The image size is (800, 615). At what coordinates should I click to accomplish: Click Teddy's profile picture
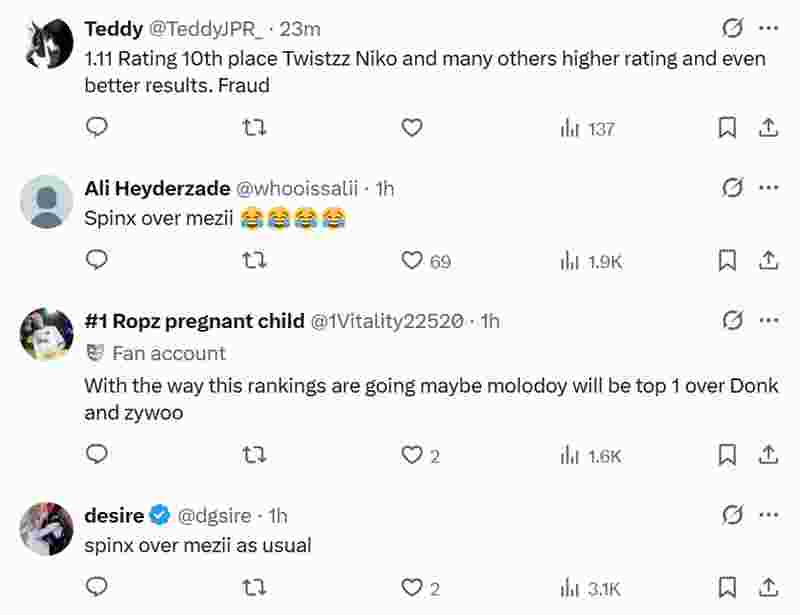click(x=47, y=43)
